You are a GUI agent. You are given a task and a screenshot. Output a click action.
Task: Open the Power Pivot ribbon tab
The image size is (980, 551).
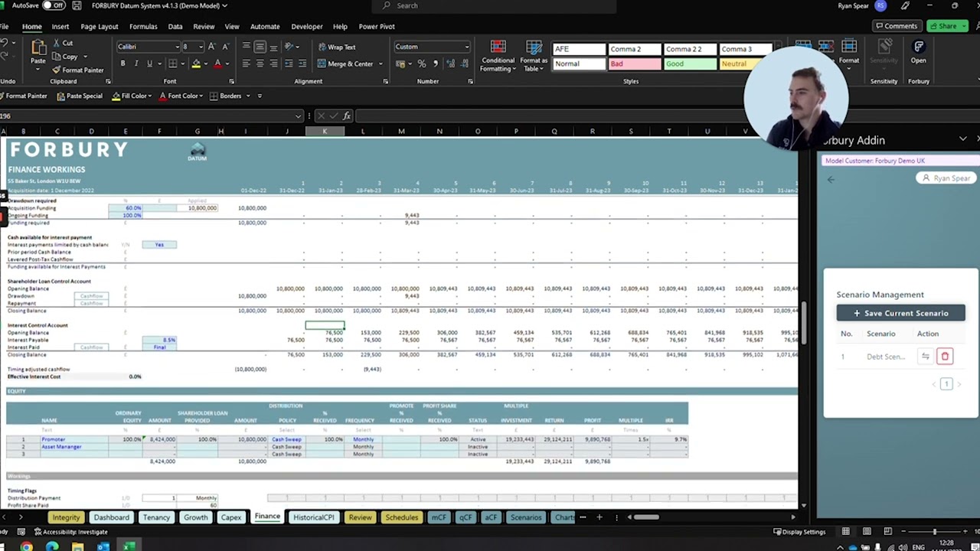pyautogui.click(x=377, y=26)
